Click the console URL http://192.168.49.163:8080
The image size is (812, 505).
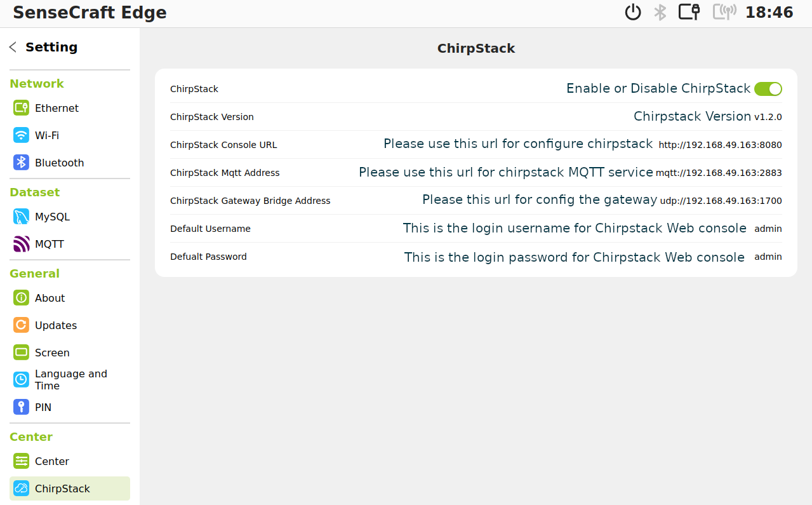pyautogui.click(x=720, y=145)
